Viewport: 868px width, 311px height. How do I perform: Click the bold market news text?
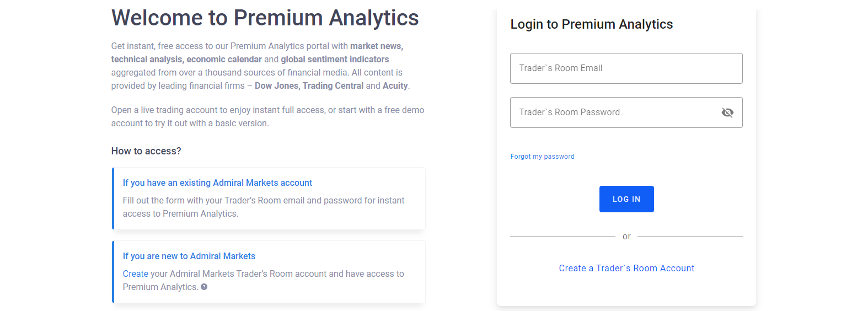tap(377, 46)
